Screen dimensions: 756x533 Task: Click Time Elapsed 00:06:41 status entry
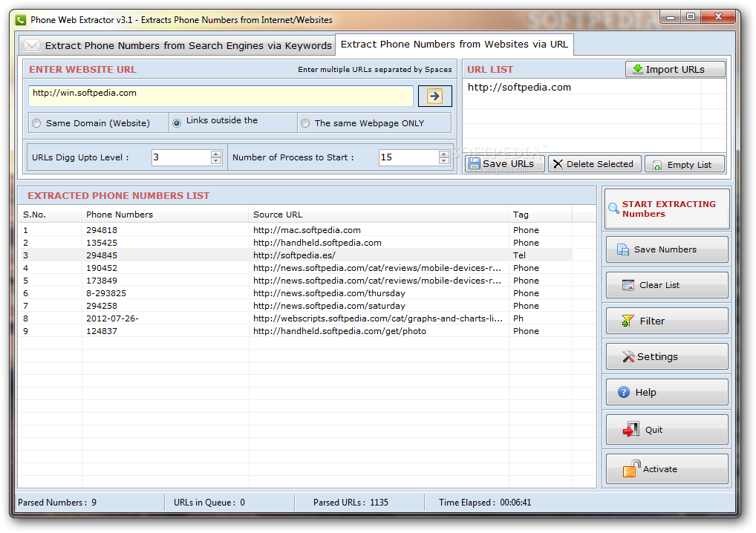tap(485, 502)
